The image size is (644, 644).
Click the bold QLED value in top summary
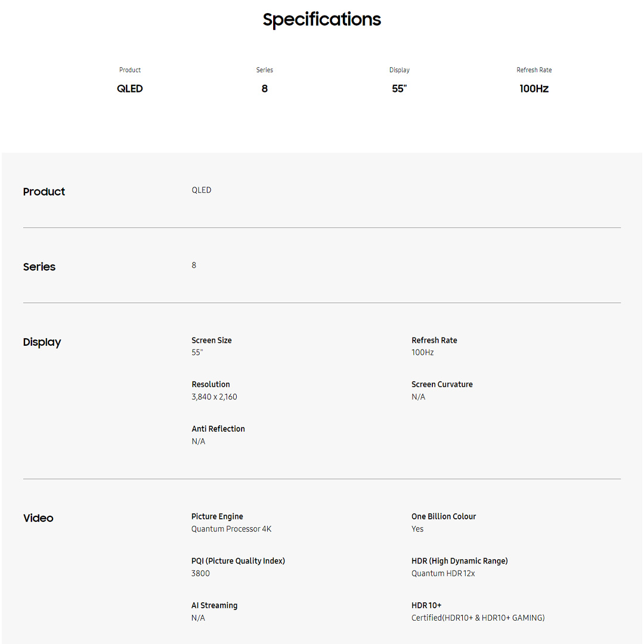point(130,89)
